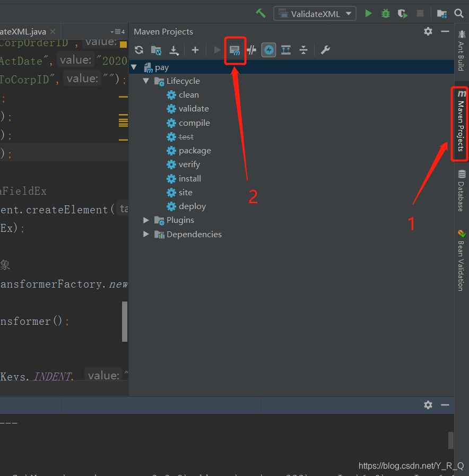The image size is (469, 476).
Task: Collapse the pay project node
Action: coord(134,67)
